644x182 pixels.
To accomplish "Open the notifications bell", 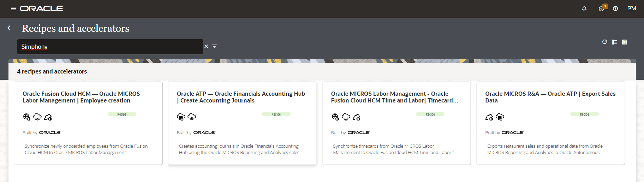I will pos(584,9).
